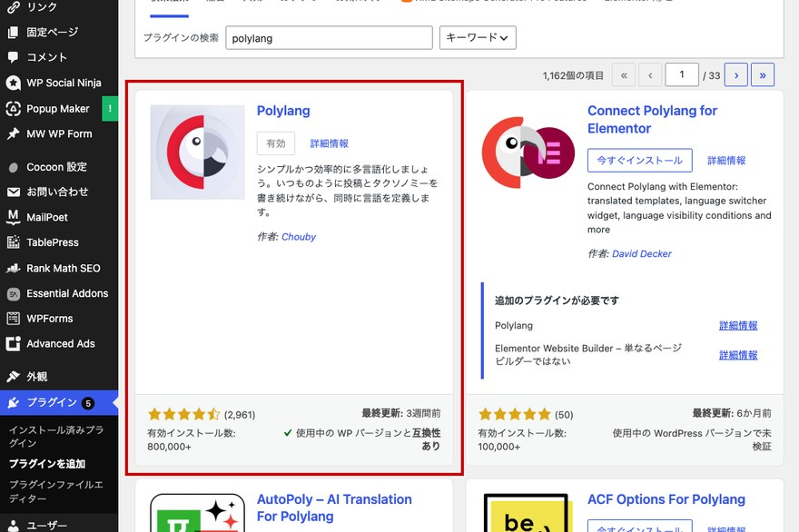Click the 1,162個の項目 results count
The width and height of the screenshot is (799, 532).
(573, 76)
